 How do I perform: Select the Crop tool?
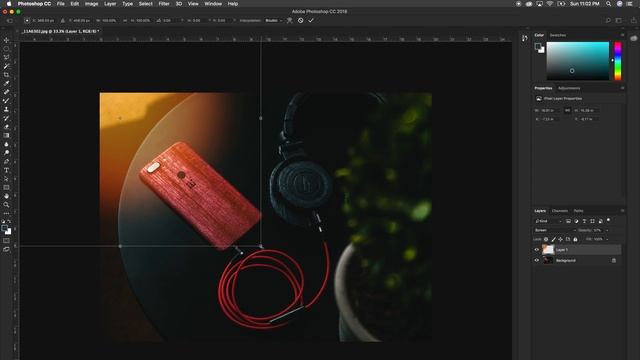coord(6,75)
